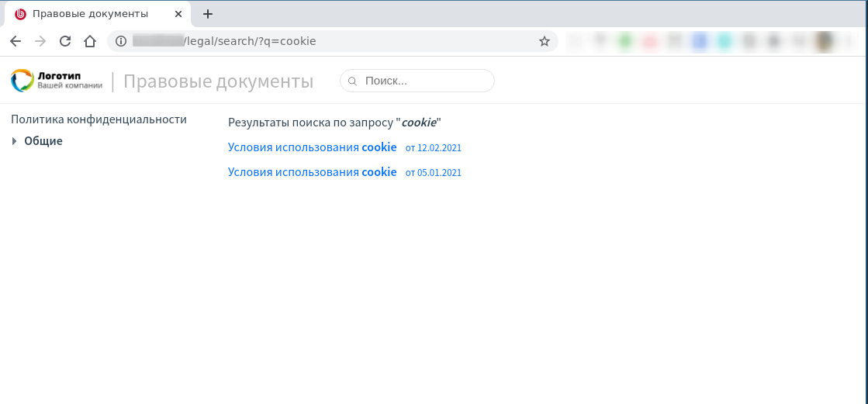This screenshot has width=868, height=404.
Task: Reload the current page
Action: [x=65, y=41]
